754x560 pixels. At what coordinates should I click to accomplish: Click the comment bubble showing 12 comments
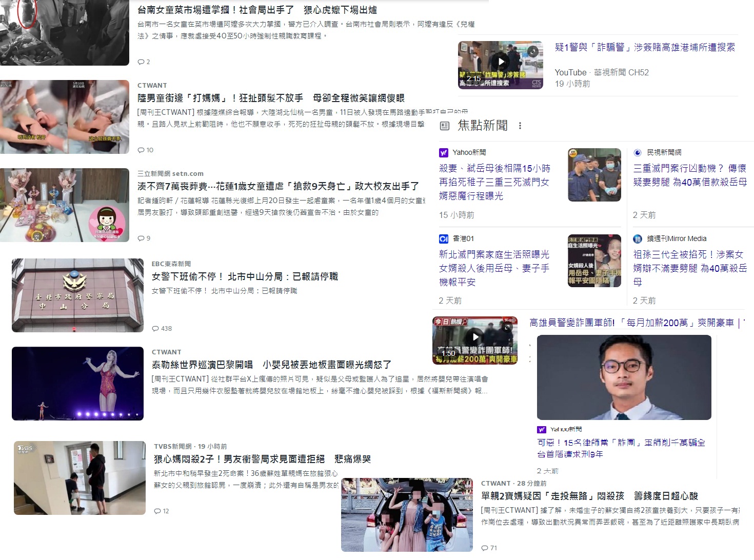(158, 511)
